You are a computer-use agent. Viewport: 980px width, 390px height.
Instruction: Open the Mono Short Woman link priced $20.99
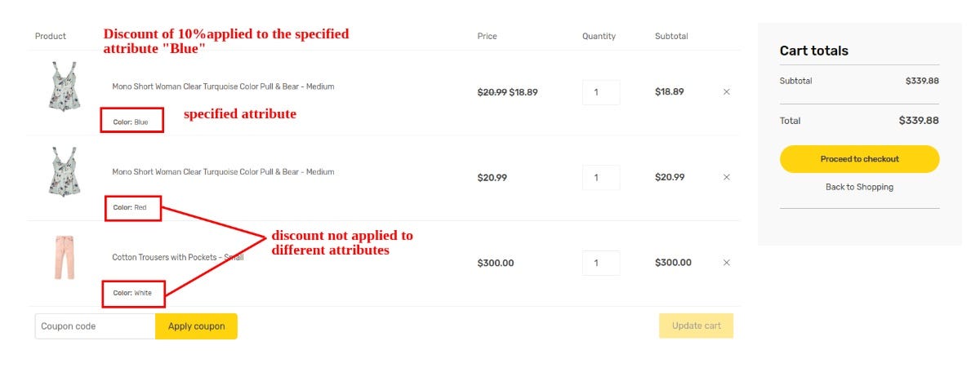click(x=223, y=172)
